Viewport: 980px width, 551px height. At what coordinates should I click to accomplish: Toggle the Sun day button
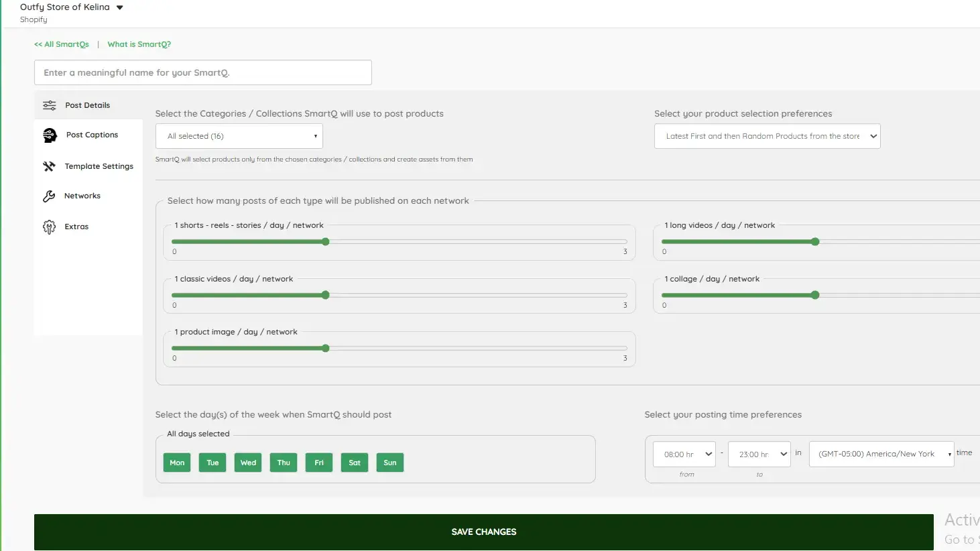(390, 463)
